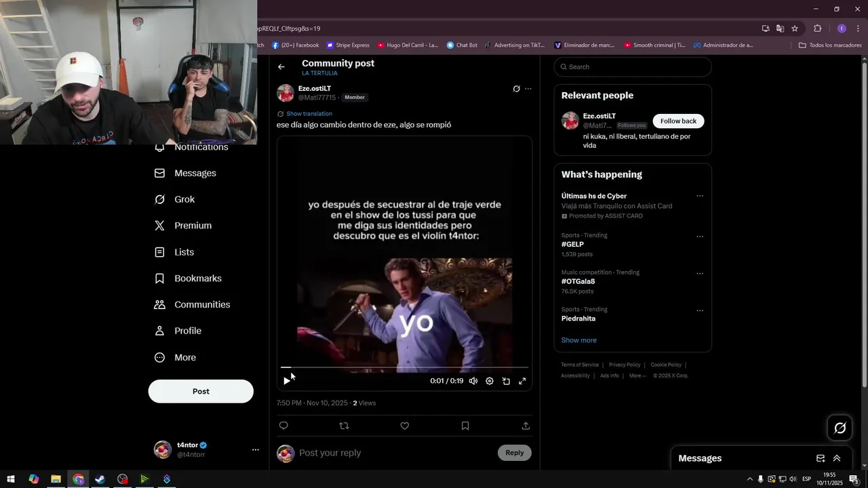Mute the video volume
868x488 pixels.
[x=473, y=381]
